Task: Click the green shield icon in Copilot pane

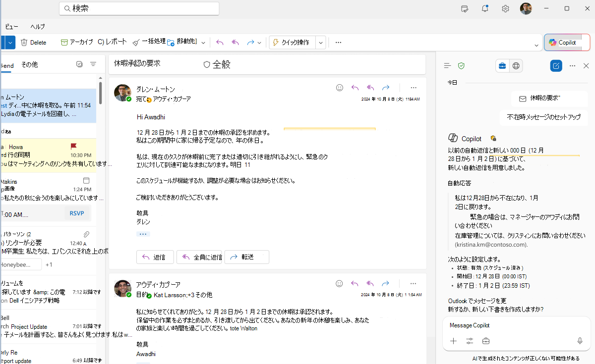Action: click(x=461, y=65)
